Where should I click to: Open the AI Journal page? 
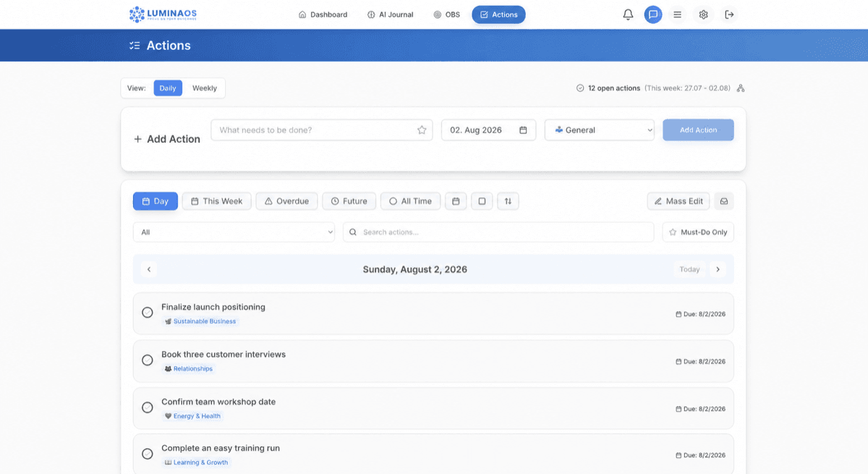(x=391, y=14)
